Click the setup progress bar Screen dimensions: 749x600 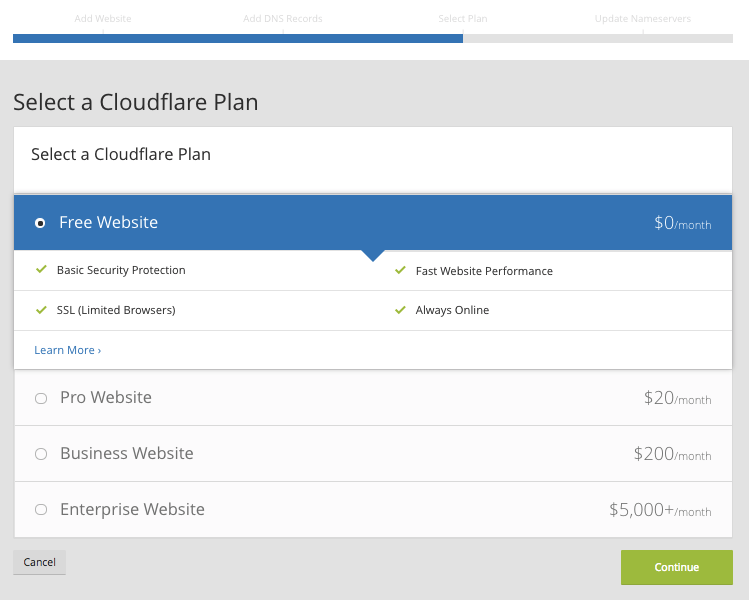[373, 39]
